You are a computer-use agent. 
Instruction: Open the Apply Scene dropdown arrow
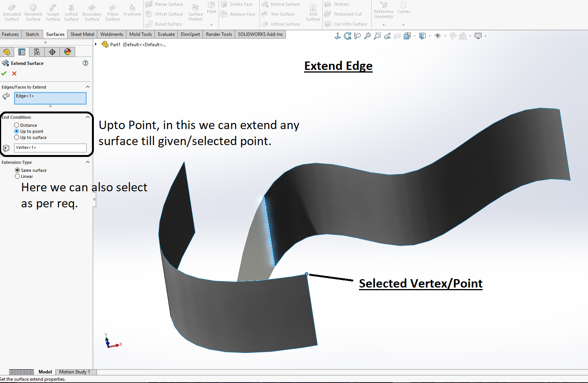(x=470, y=36)
